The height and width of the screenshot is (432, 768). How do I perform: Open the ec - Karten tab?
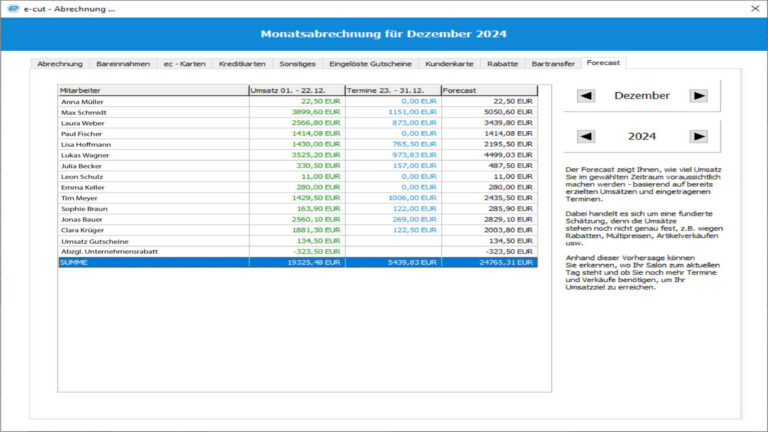185,64
